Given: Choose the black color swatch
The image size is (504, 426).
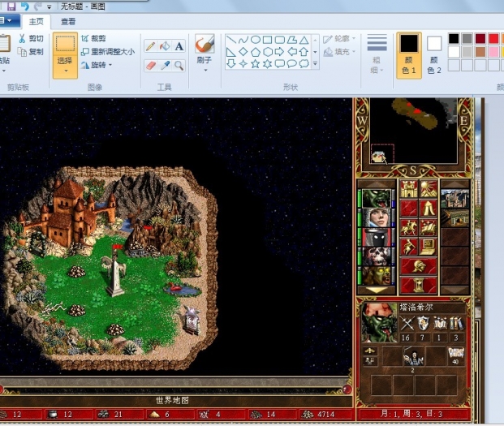Looking at the screenshot, I should 454,39.
